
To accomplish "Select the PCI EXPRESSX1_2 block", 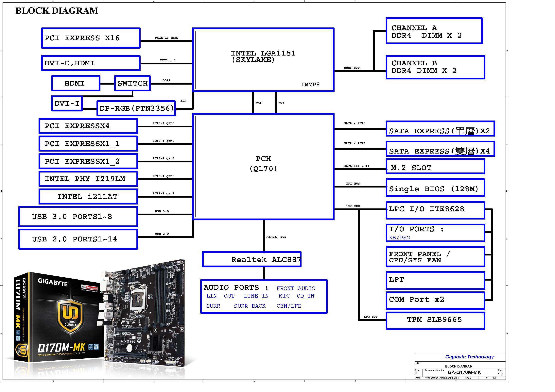I will 88,161.
